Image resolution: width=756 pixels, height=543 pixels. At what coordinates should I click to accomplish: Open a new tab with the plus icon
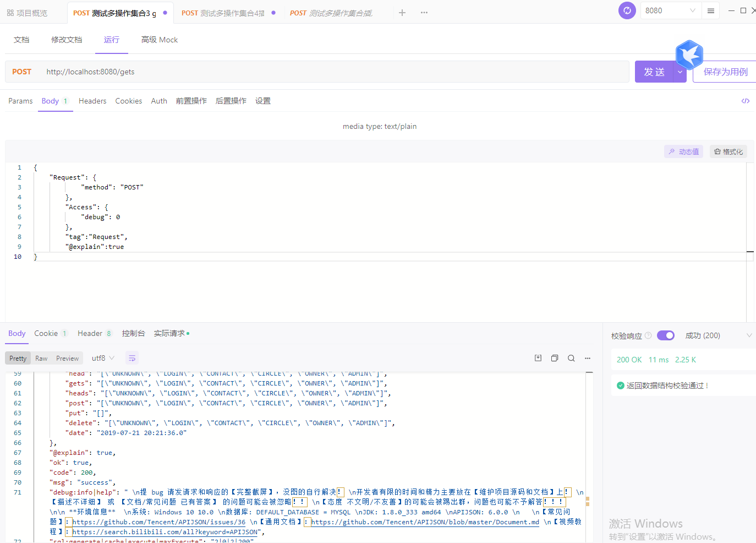click(x=402, y=13)
